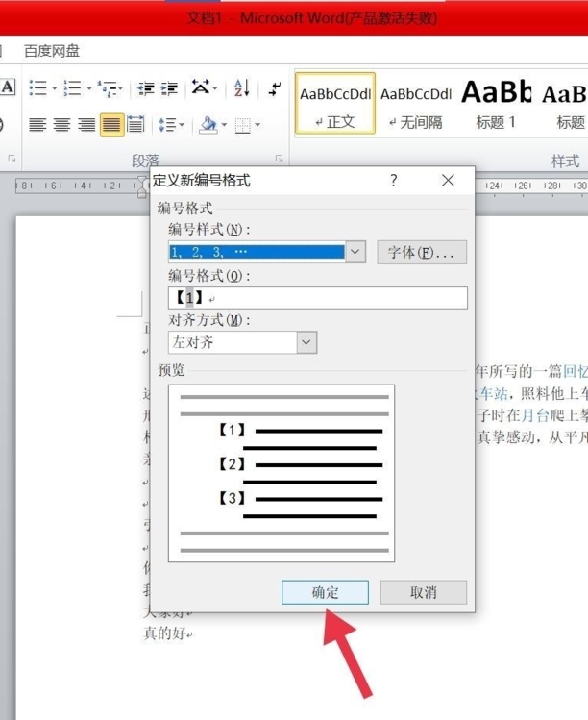Center-align the paragraph text
This screenshot has width=588, height=720.
point(61,125)
